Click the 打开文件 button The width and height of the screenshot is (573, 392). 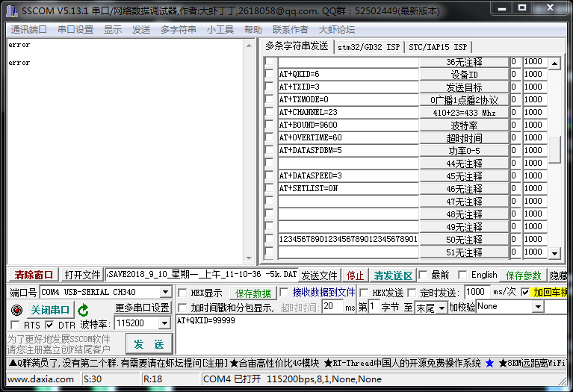[82, 275]
